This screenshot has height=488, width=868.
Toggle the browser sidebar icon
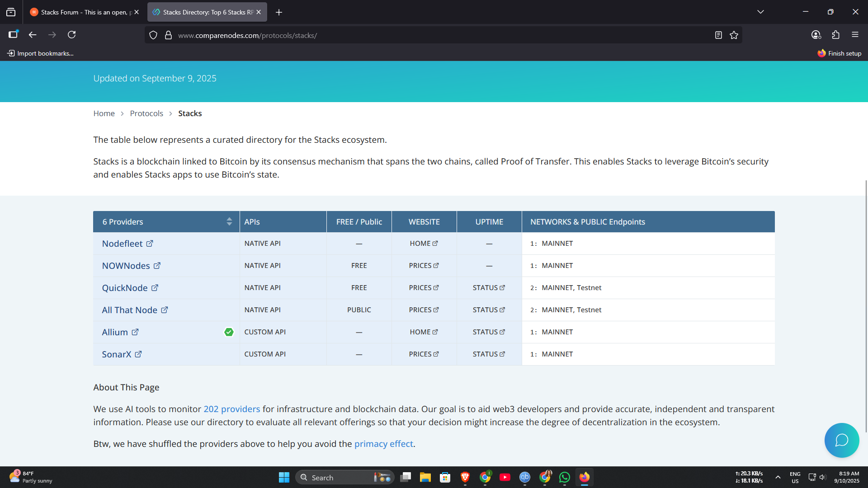(x=13, y=34)
